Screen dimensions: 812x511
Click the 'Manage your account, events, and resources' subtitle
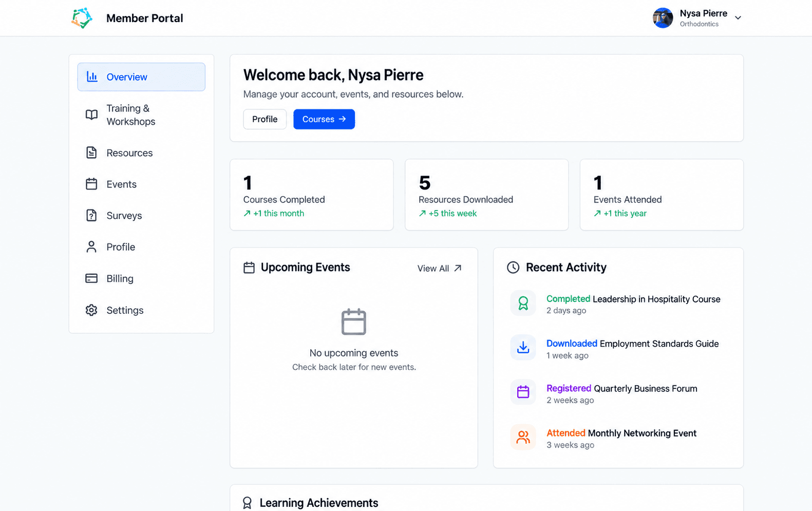pyautogui.click(x=353, y=94)
